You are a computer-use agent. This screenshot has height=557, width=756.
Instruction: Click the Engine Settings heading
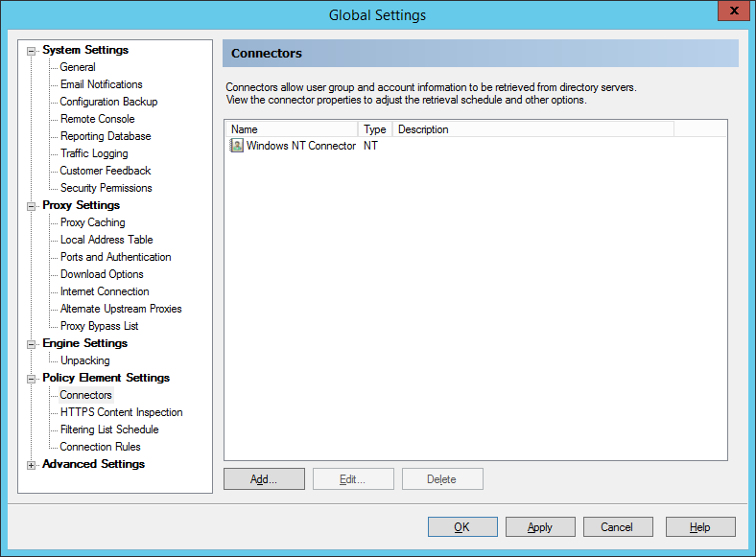[84, 343]
